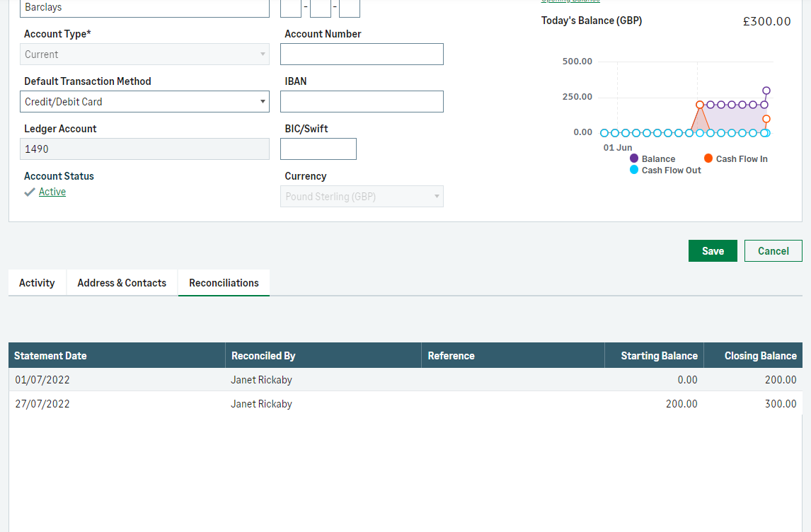
Task: Click into the Account Number field
Action: [362, 54]
